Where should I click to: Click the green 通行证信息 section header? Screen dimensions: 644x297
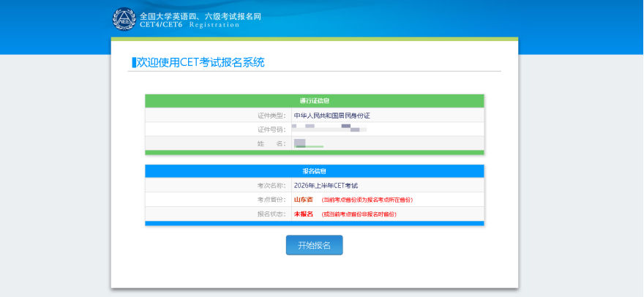point(315,101)
